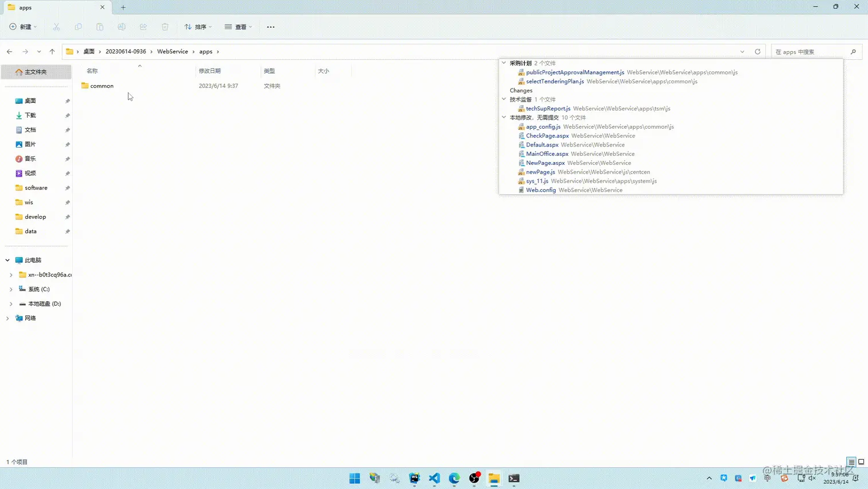868x489 pixels.
Task: Collapse the 采购计划 changelist chevron
Action: pos(504,63)
